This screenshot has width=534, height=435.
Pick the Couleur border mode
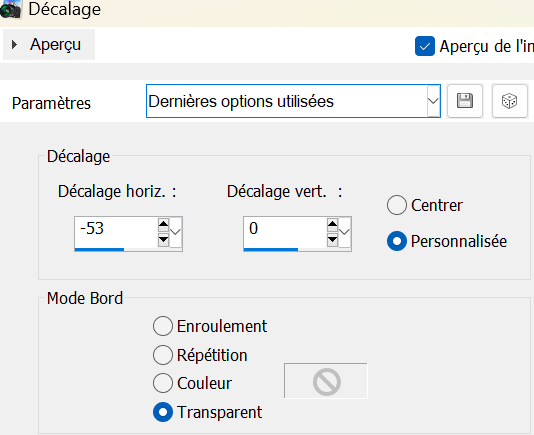point(163,383)
